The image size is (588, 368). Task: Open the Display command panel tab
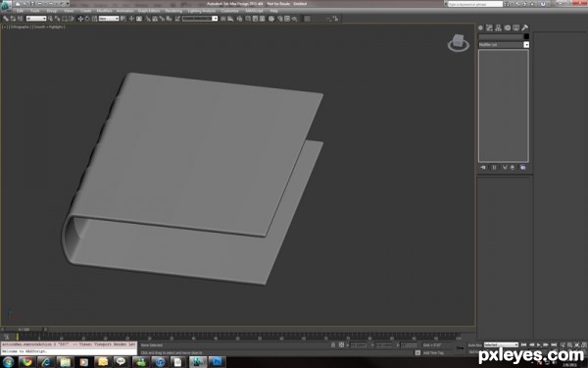point(516,27)
